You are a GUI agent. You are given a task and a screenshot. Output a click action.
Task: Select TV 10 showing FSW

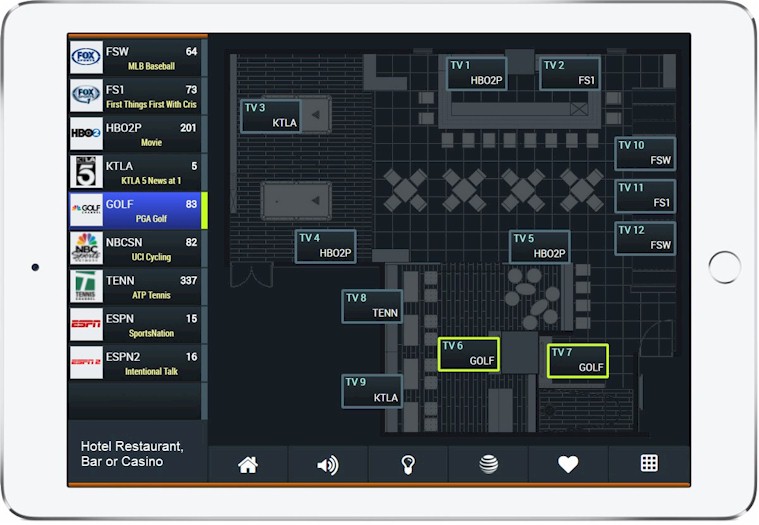pyautogui.click(x=645, y=153)
